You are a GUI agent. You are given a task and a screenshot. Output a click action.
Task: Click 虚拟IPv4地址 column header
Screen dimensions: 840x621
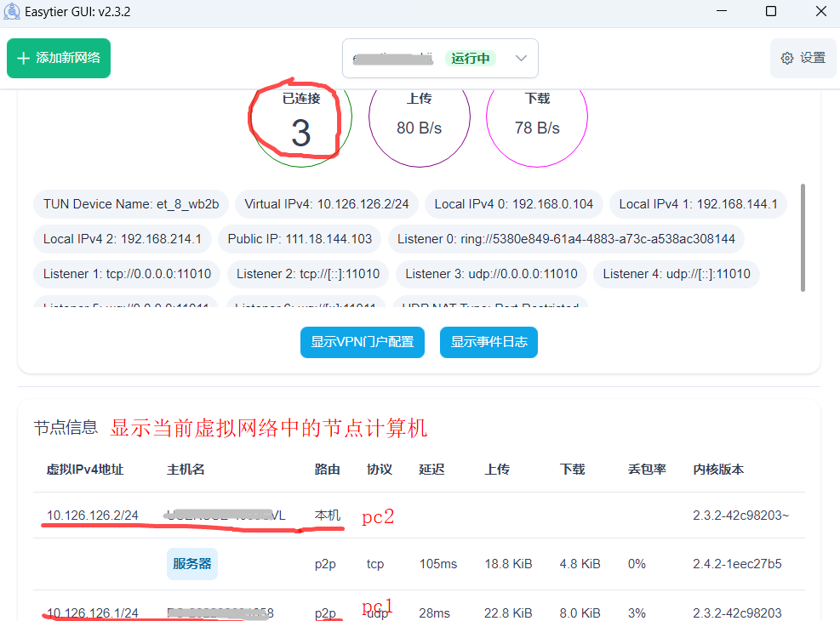pyautogui.click(x=85, y=470)
